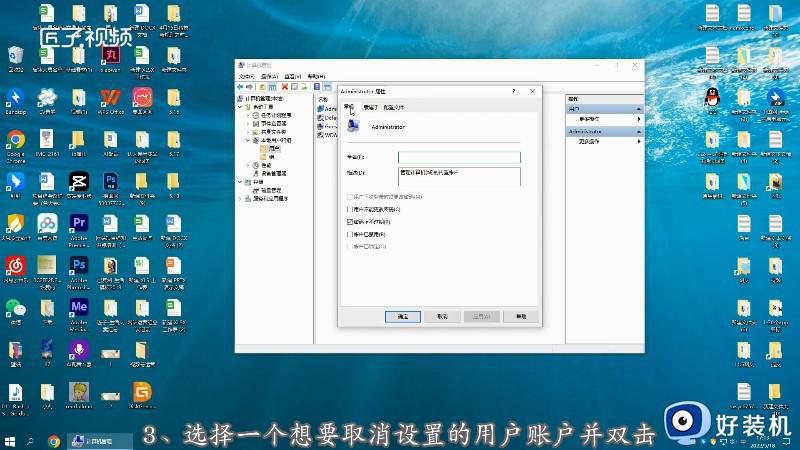
Task: Toggle the Show/Hide Action Pane toolbar icon
Action: (x=327, y=87)
